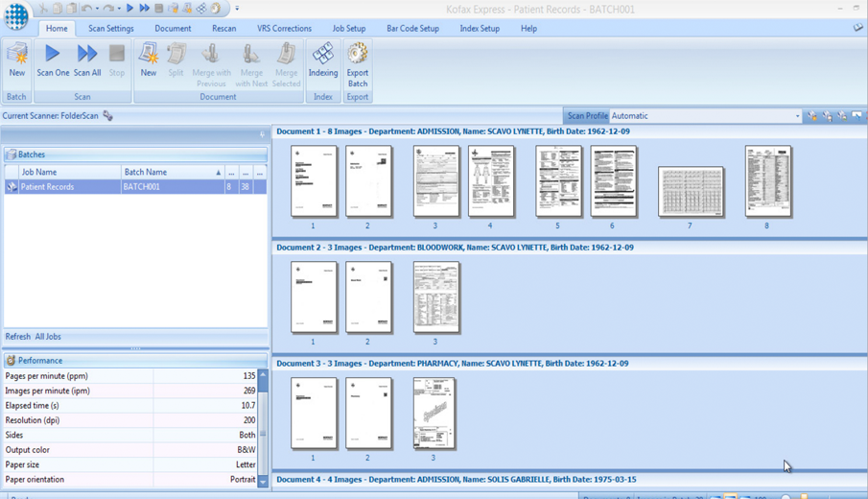Click the scanner settings icon beside FolderScan
868x499 pixels.
(108, 116)
